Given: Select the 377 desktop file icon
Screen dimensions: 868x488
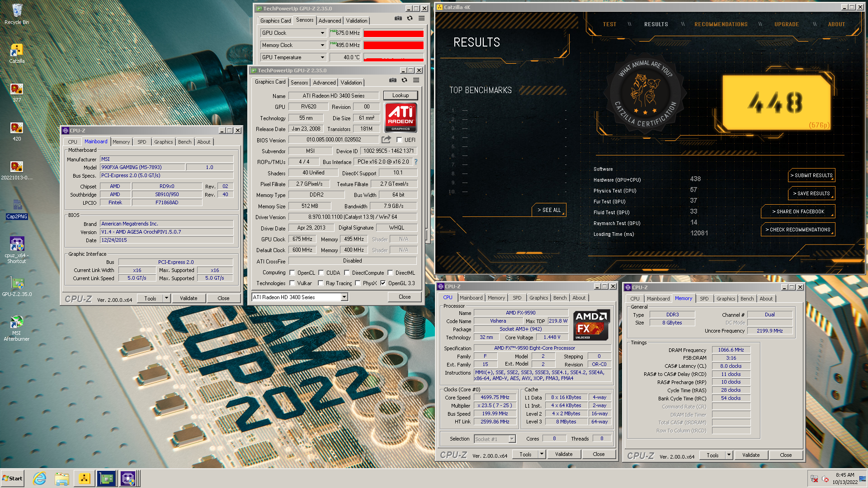Looking at the screenshot, I should pyautogui.click(x=17, y=92).
